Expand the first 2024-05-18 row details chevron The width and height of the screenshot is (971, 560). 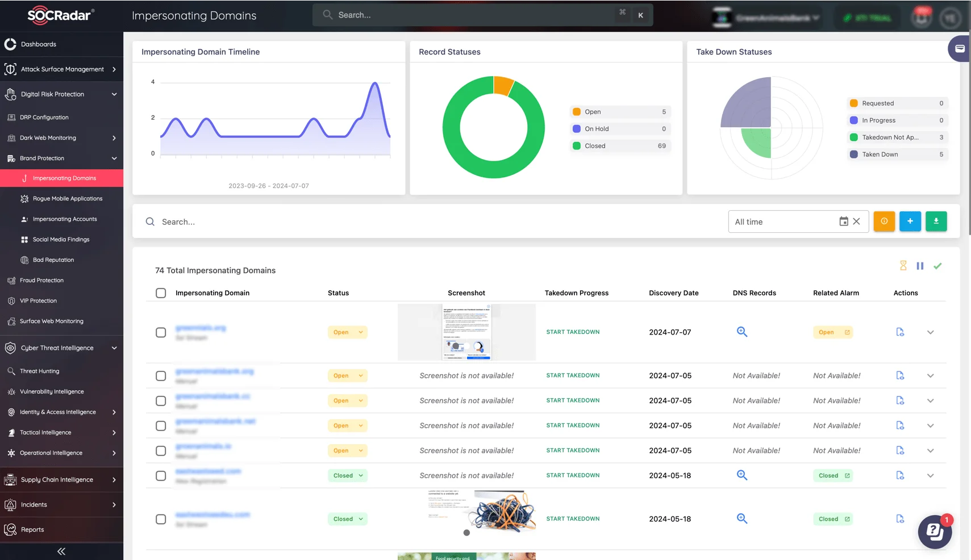(930, 475)
